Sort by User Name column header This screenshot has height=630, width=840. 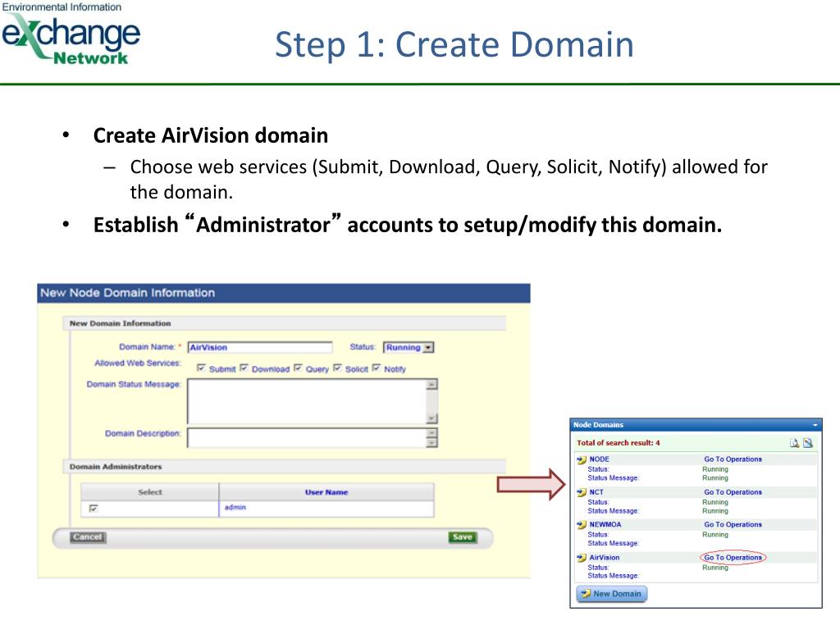tap(326, 492)
